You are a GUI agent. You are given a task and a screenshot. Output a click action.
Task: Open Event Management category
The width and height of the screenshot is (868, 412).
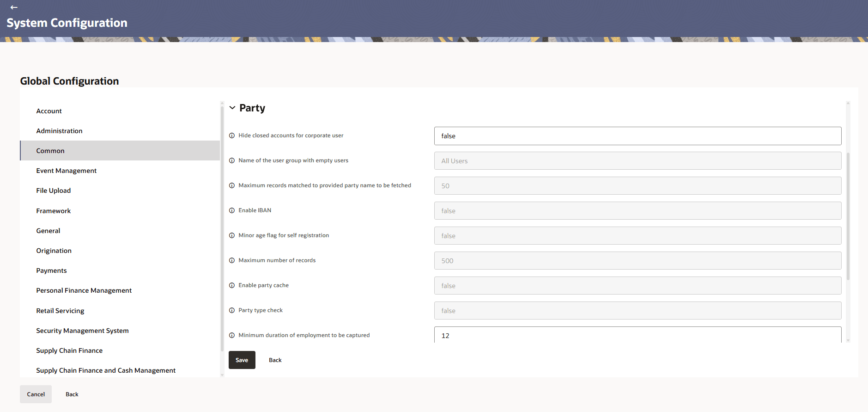(67, 171)
